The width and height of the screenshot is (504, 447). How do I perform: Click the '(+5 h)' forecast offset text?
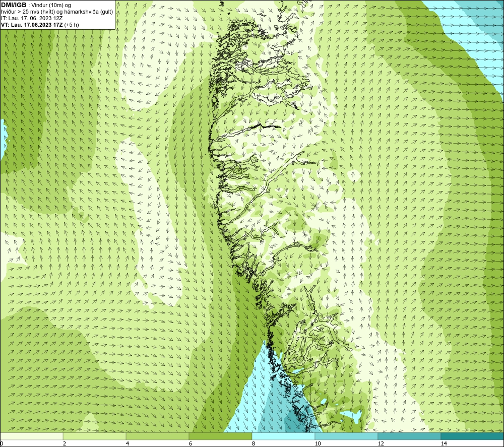coord(72,25)
